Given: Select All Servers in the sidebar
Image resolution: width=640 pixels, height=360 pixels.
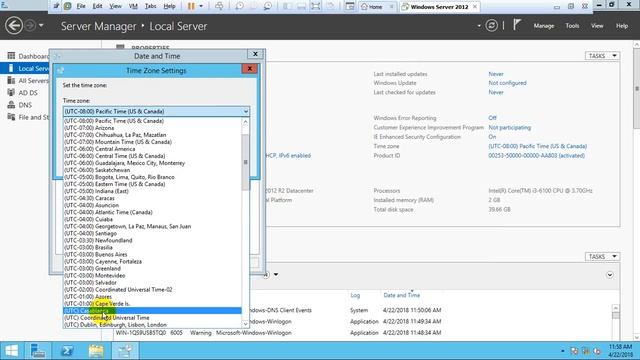Looking at the screenshot, I should pyautogui.click(x=28, y=80).
